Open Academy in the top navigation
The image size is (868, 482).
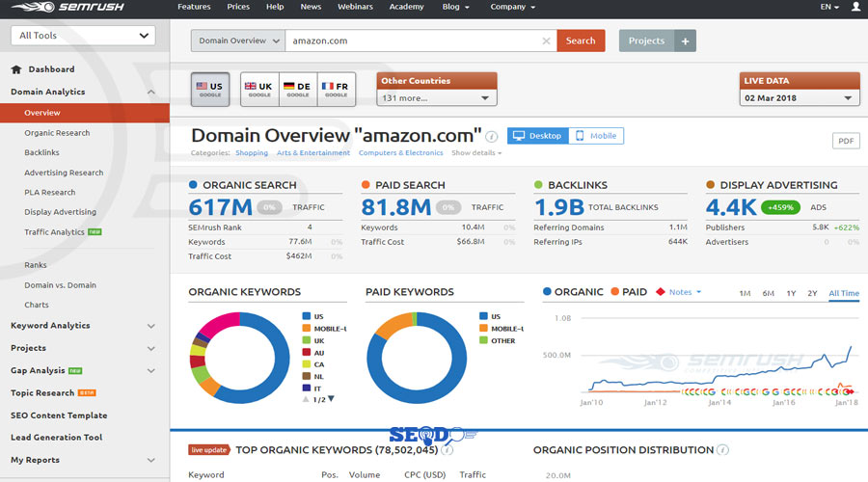point(406,7)
